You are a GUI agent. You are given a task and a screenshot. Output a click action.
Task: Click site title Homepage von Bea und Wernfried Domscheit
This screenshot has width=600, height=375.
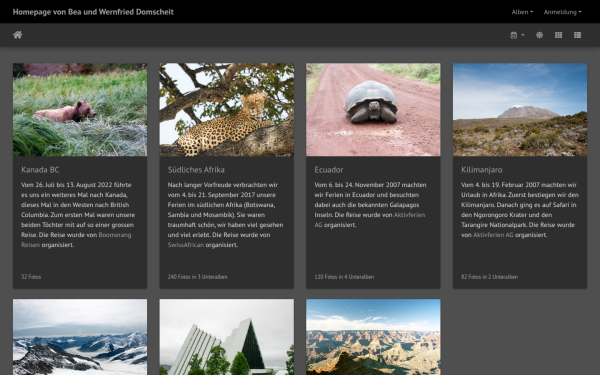(x=93, y=12)
